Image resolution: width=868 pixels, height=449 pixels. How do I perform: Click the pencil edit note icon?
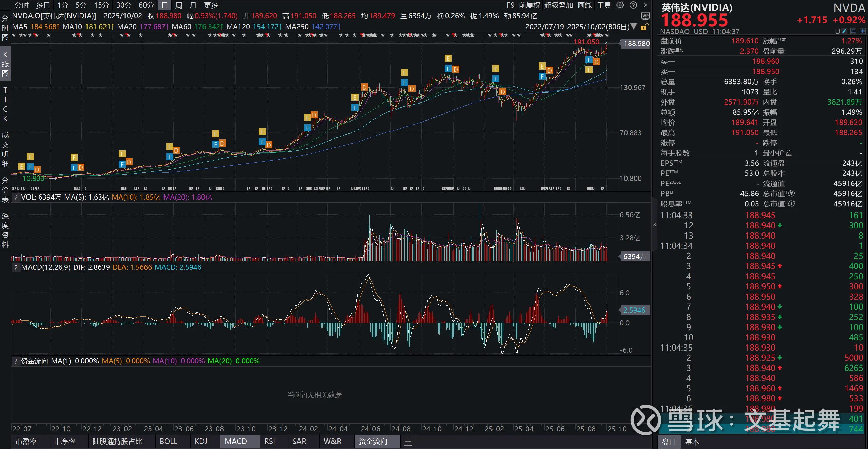[845, 31]
